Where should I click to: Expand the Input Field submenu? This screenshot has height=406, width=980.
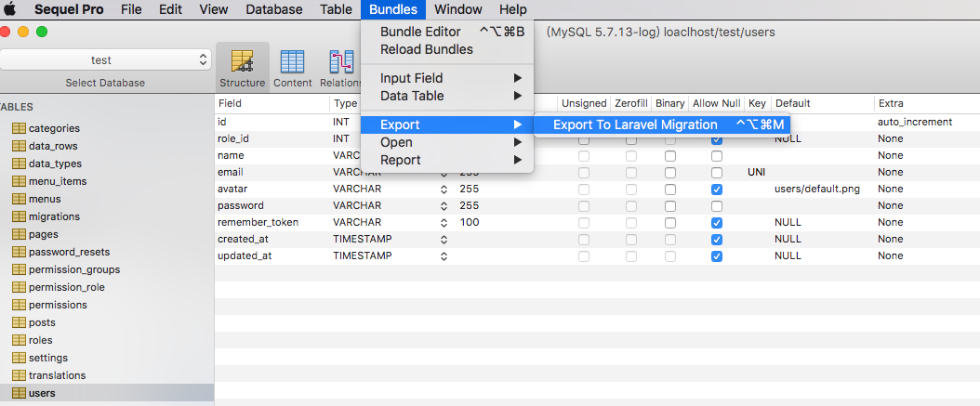[447, 78]
